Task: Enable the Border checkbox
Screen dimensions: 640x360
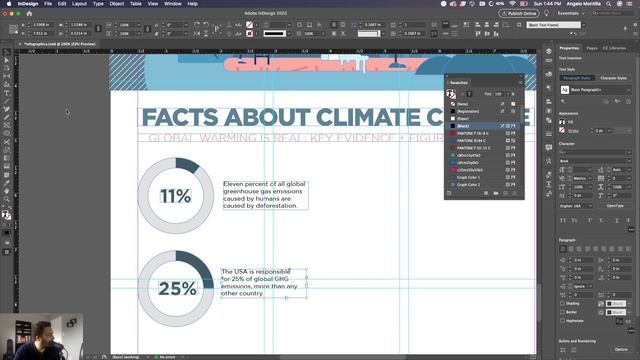Action: tap(562, 312)
